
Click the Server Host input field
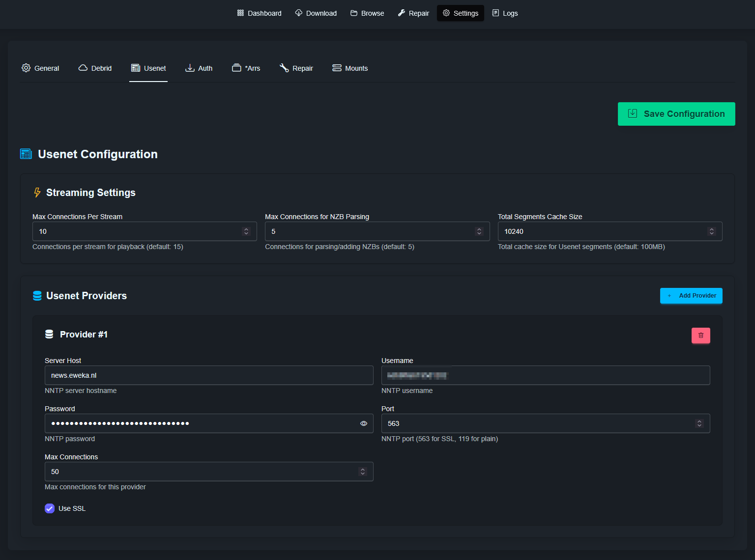click(209, 375)
